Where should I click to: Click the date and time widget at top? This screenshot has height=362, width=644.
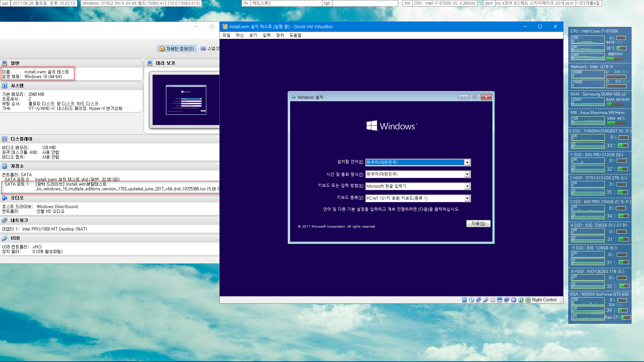click(44, 3)
